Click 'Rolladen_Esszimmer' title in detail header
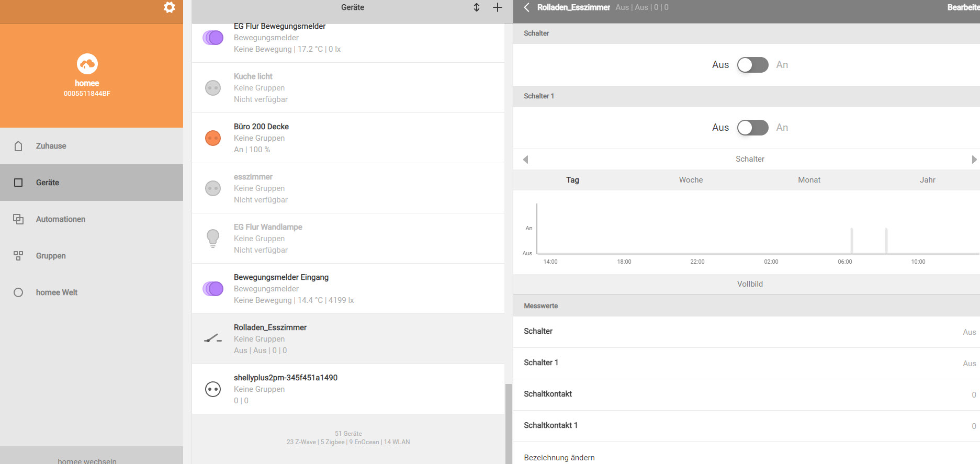Image resolution: width=980 pixels, height=464 pixels. click(x=573, y=7)
